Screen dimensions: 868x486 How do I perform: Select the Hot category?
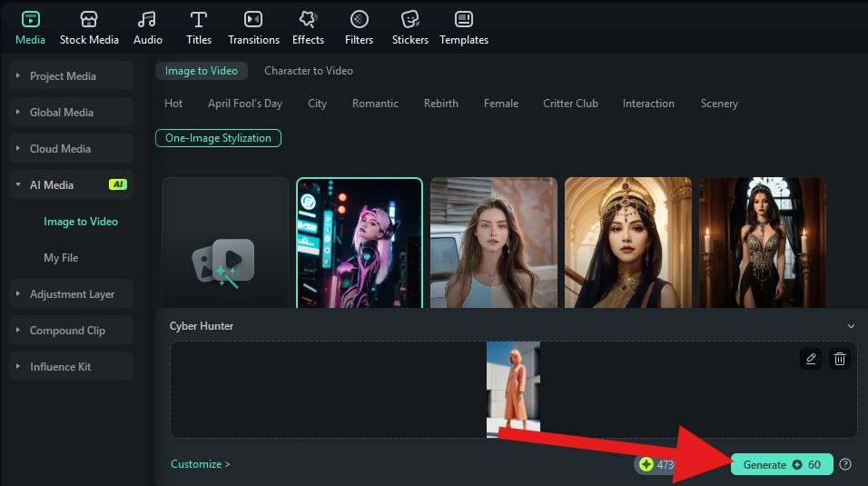pyautogui.click(x=173, y=104)
